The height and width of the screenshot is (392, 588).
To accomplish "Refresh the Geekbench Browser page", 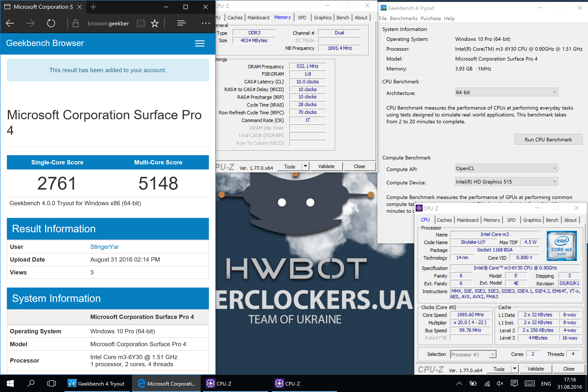I will (51, 23).
